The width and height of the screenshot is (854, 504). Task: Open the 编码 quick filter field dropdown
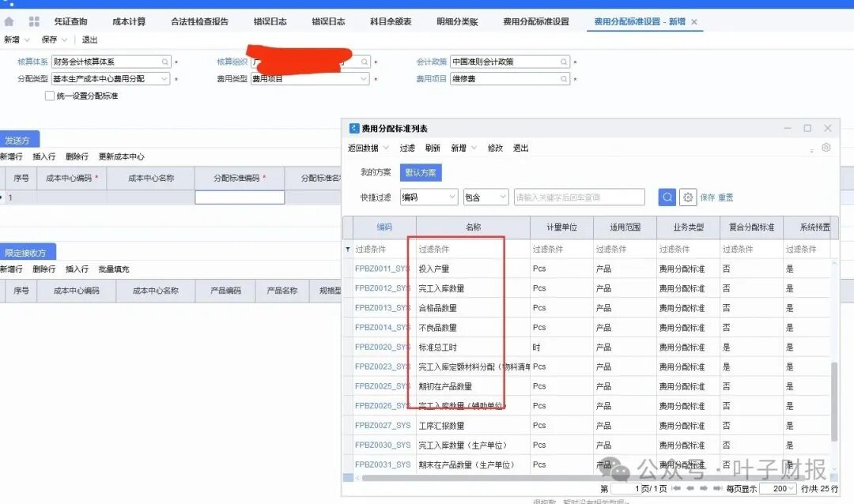pyautogui.click(x=452, y=197)
